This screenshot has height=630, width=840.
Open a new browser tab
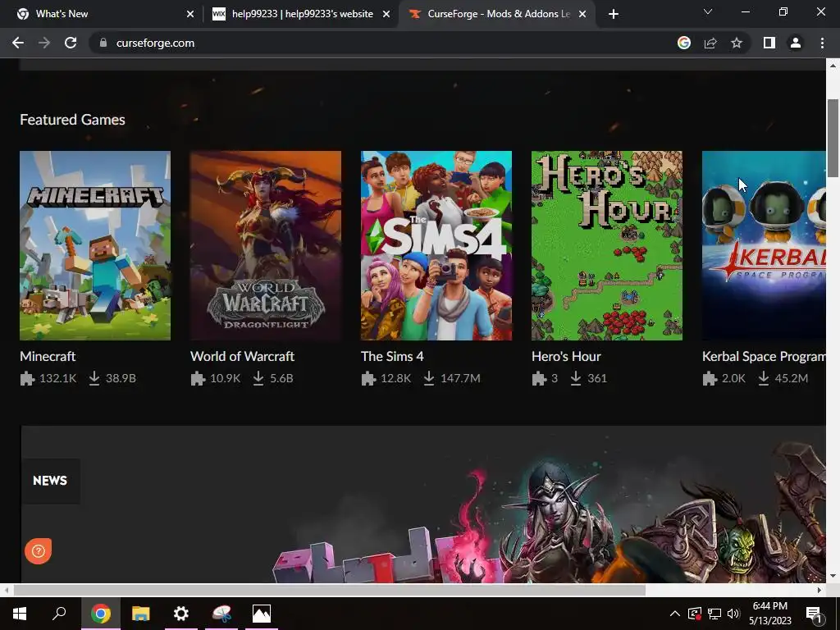point(614,14)
